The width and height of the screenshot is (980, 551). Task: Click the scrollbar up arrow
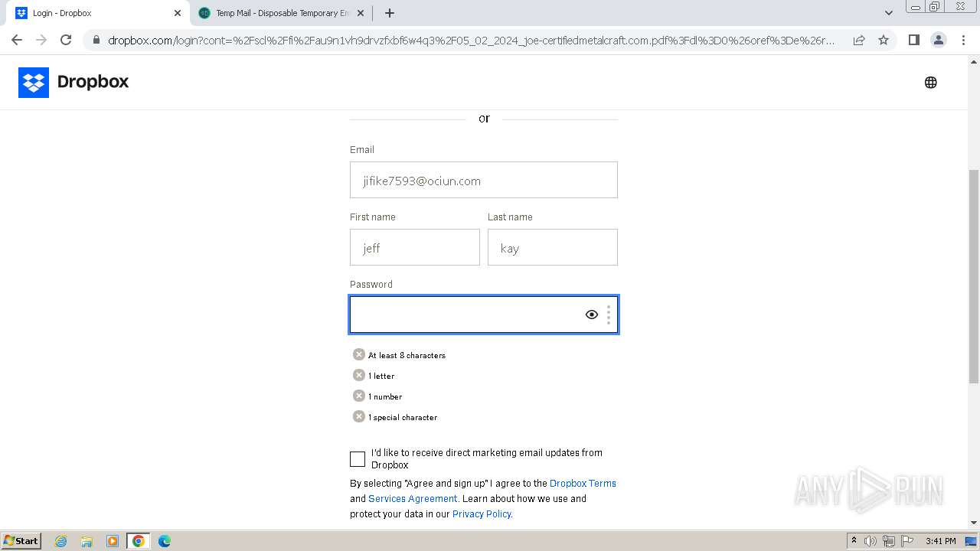click(974, 61)
